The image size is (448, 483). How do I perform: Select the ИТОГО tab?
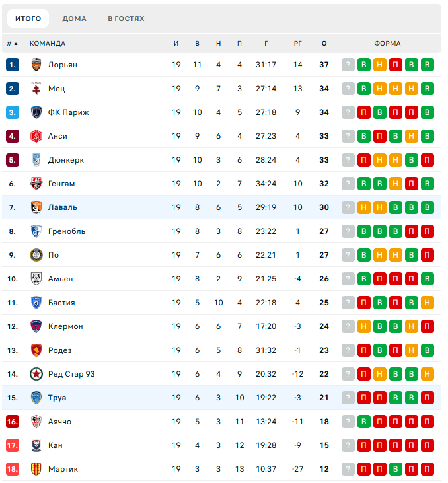28,19
